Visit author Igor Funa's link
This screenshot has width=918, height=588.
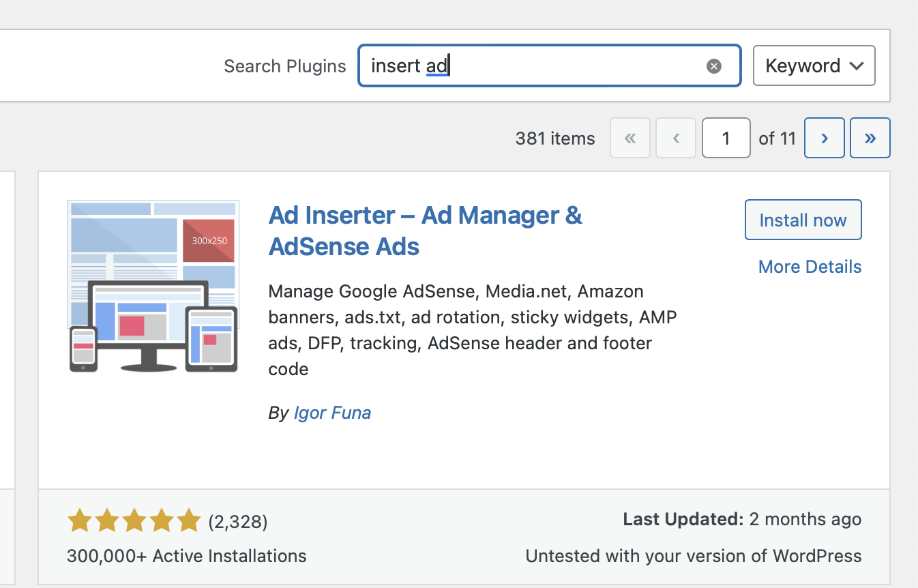332,413
